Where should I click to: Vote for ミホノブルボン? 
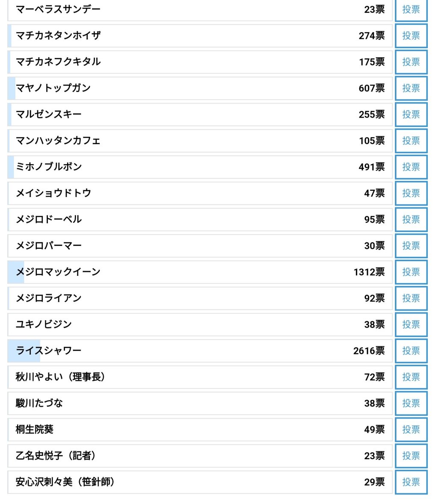pyautogui.click(x=411, y=167)
